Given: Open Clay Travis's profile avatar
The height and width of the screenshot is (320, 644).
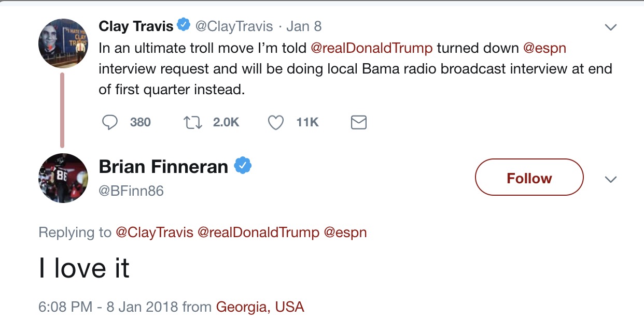Looking at the screenshot, I should coord(63,43).
